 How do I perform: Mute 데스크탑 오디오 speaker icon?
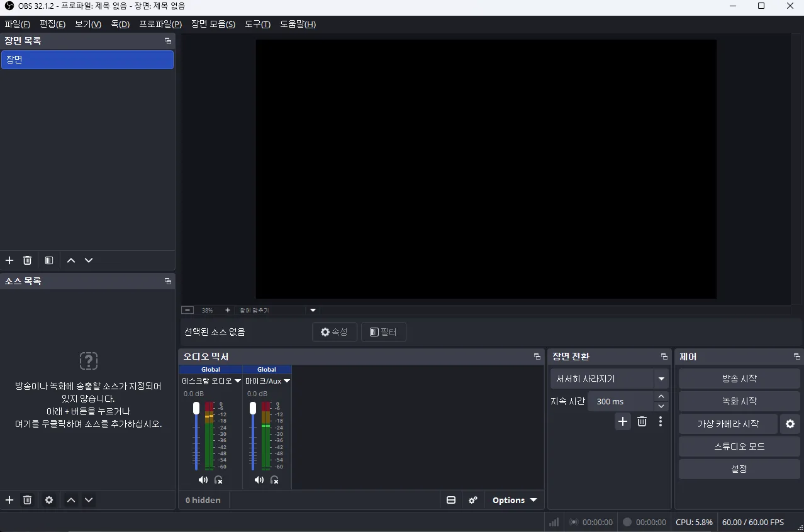pyautogui.click(x=203, y=480)
